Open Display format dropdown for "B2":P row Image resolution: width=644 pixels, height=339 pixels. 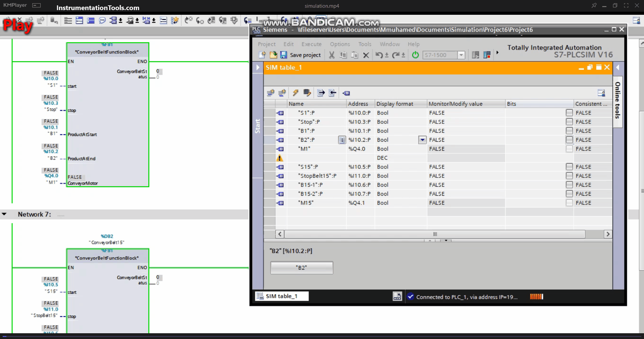click(422, 140)
